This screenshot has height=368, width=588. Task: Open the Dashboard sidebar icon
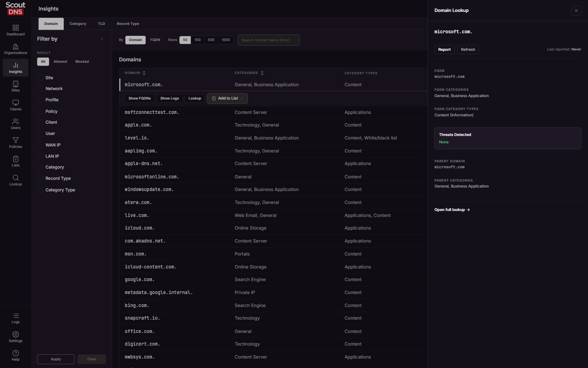point(15,30)
